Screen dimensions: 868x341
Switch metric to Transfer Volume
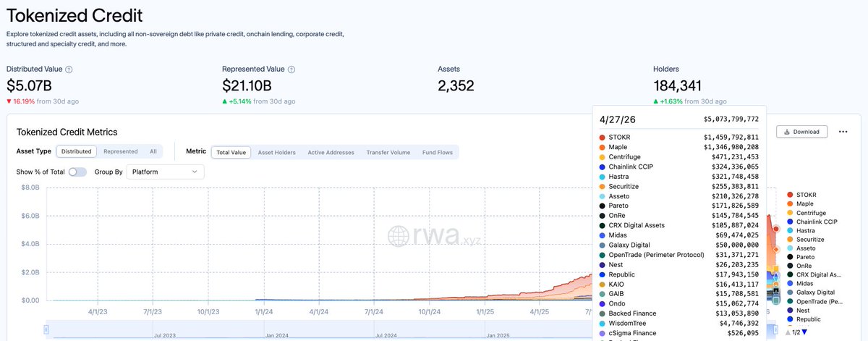(388, 152)
